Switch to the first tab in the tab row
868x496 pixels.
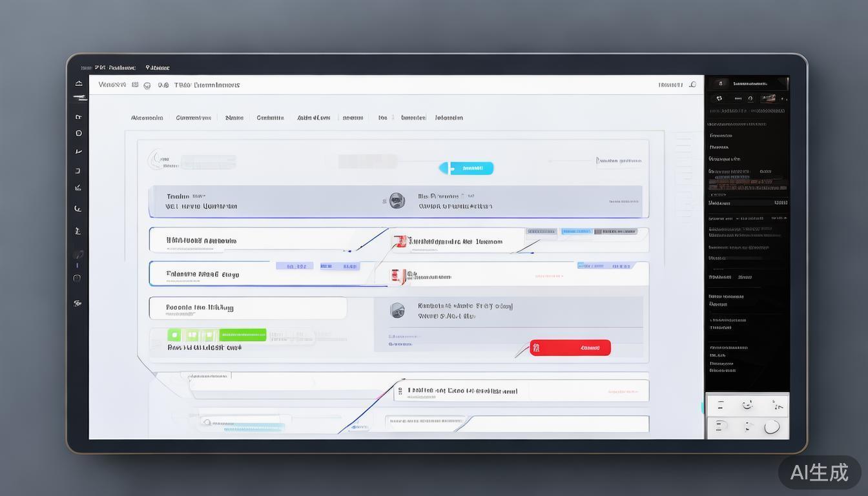[x=147, y=118]
